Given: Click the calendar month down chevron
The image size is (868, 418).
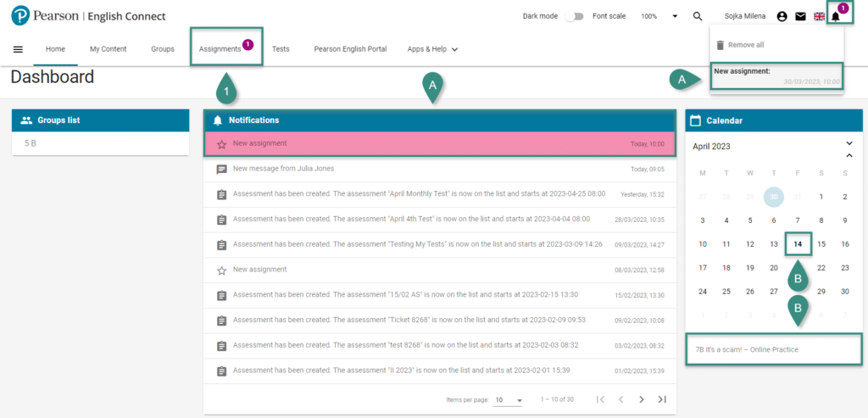Looking at the screenshot, I should [849, 142].
